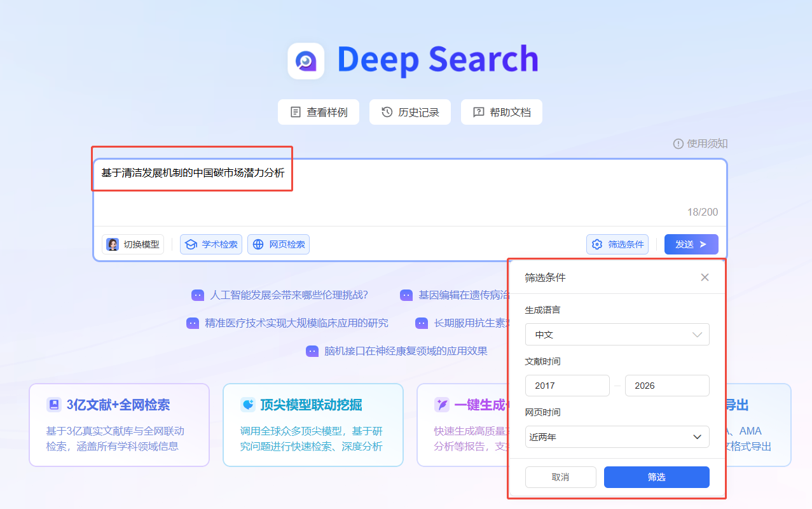Select suggestion 人工智能发展会带来哪些伦理挑战?

[289, 295]
